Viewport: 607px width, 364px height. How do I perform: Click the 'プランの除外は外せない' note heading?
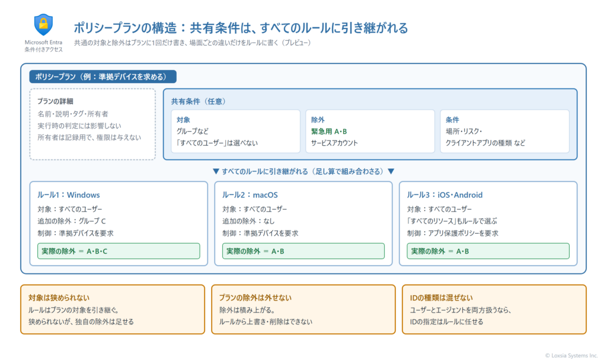pos(255,298)
